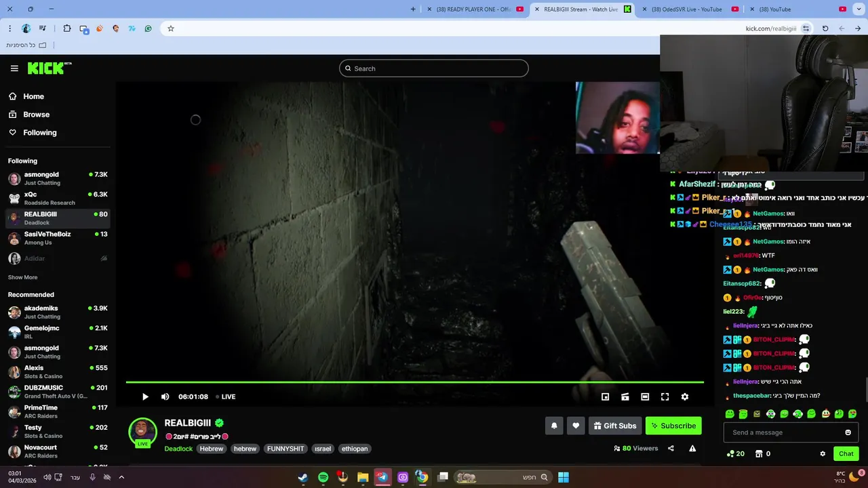
Task: Share the stream via share icon
Action: coord(671,448)
